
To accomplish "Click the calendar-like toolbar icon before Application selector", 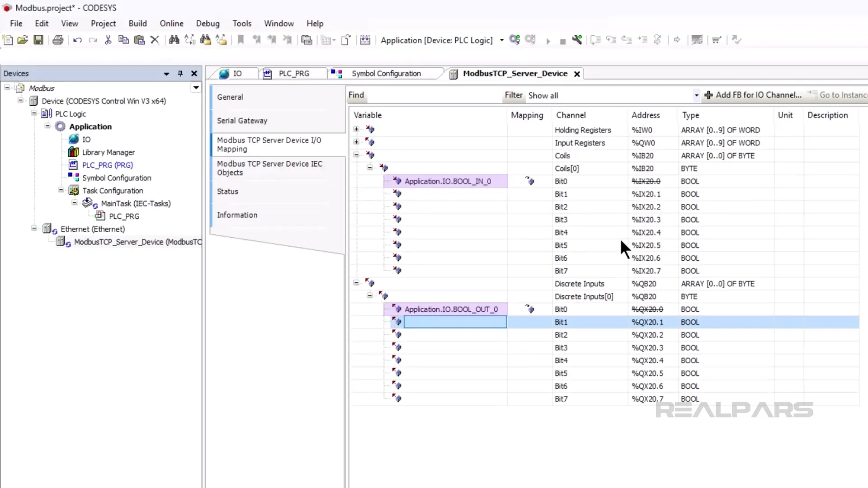I will click(x=365, y=40).
